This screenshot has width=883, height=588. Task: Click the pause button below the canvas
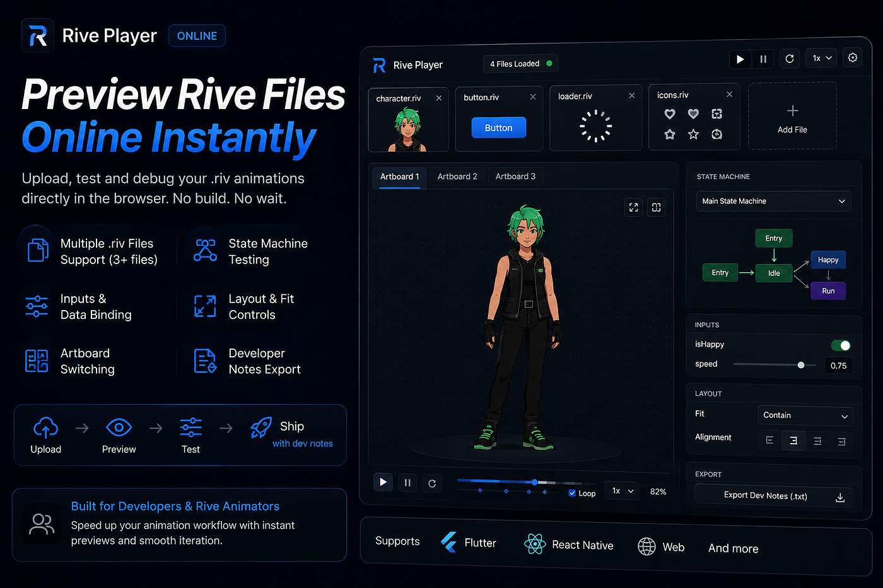tap(407, 483)
